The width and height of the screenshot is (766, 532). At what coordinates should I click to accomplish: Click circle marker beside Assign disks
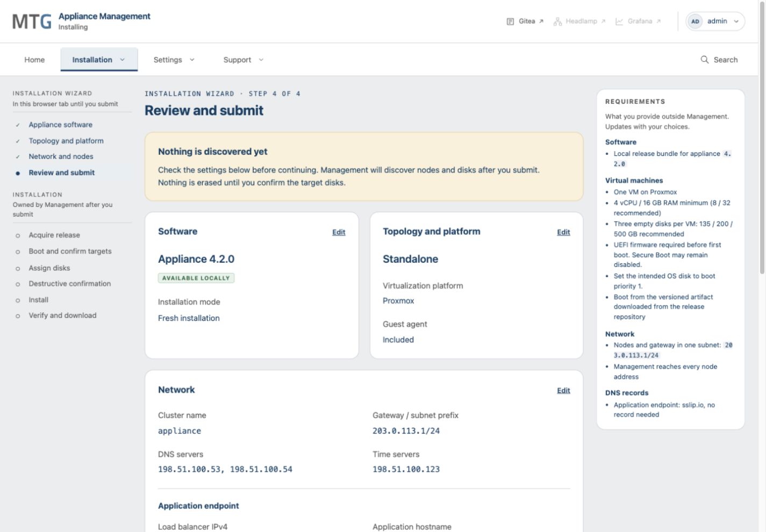pos(18,268)
